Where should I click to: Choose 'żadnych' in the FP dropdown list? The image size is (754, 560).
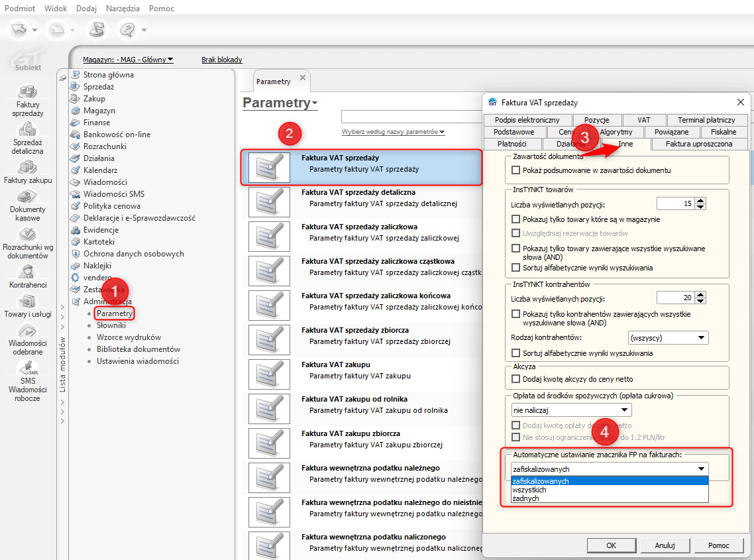click(x=610, y=498)
